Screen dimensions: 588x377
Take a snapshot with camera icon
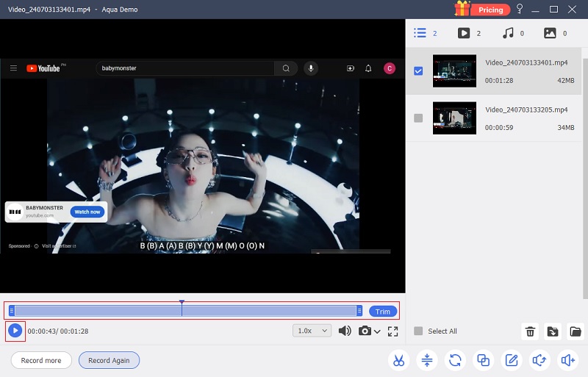[x=365, y=331]
